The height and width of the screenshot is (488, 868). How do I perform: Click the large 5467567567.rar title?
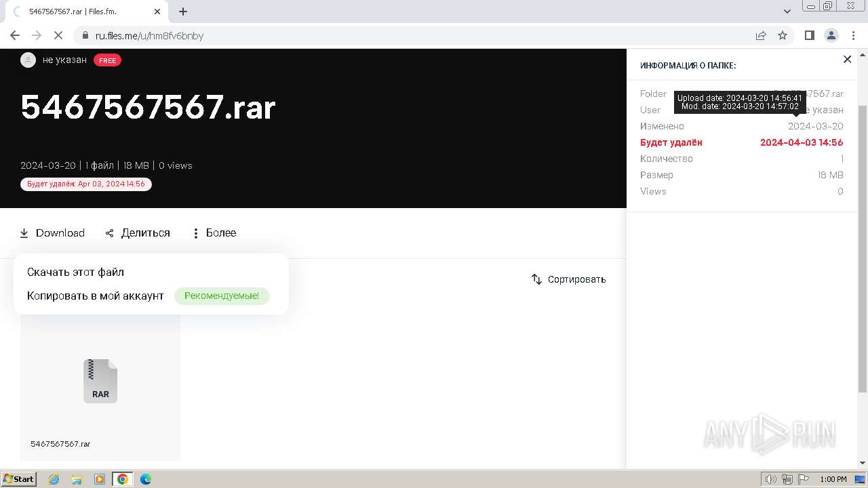pos(148,107)
